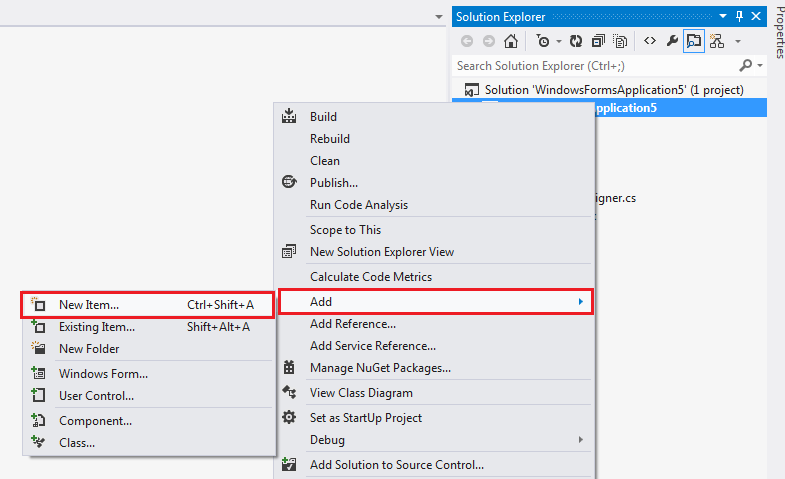This screenshot has height=479, width=785.
Task: Open the search options dropdown beside the magnifier
Action: point(760,66)
